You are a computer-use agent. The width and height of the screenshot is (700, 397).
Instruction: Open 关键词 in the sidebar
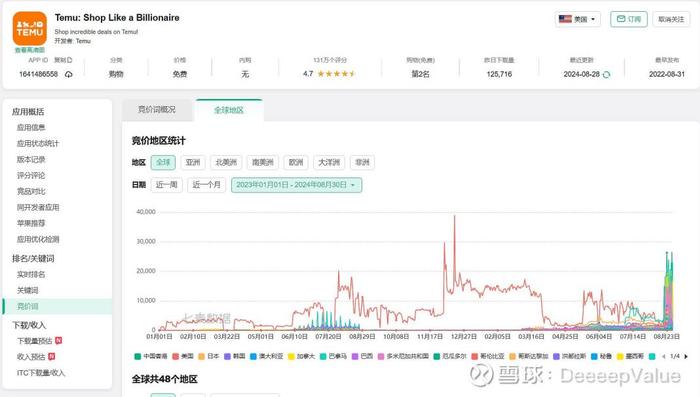pyautogui.click(x=28, y=290)
